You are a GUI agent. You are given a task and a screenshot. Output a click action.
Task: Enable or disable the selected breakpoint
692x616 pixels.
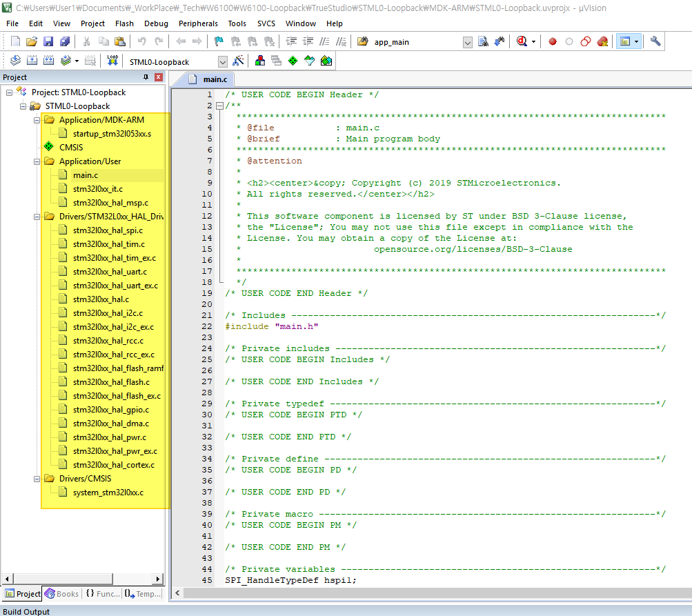[x=569, y=41]
